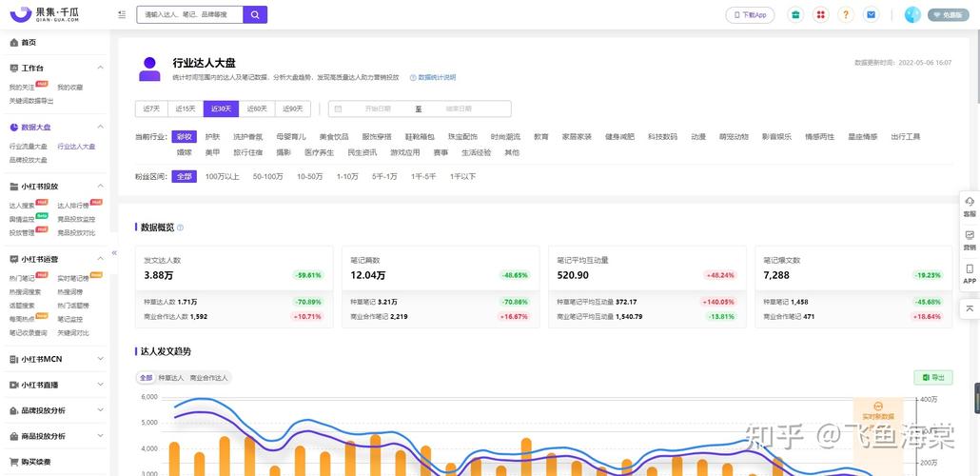
Task: Open the red four-dot apps grid icon
Action: pyautogui.click(x=820, y=15)
